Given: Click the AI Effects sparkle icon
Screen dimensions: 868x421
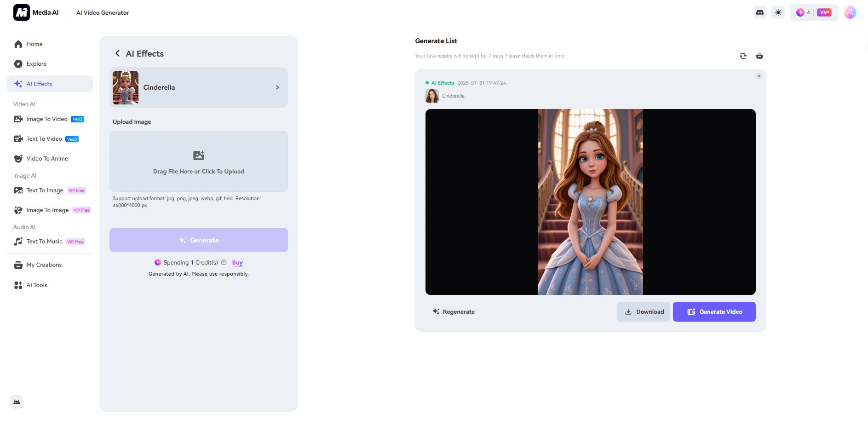Looking at the screenshot, I should pyautogui.click(x=18, y=84).
